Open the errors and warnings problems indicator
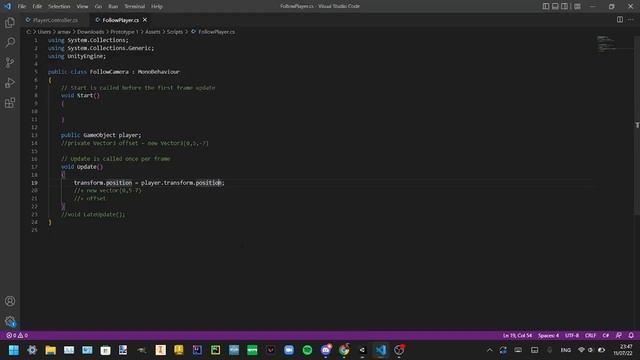This screenshot has height=360, width=640. 17,336
